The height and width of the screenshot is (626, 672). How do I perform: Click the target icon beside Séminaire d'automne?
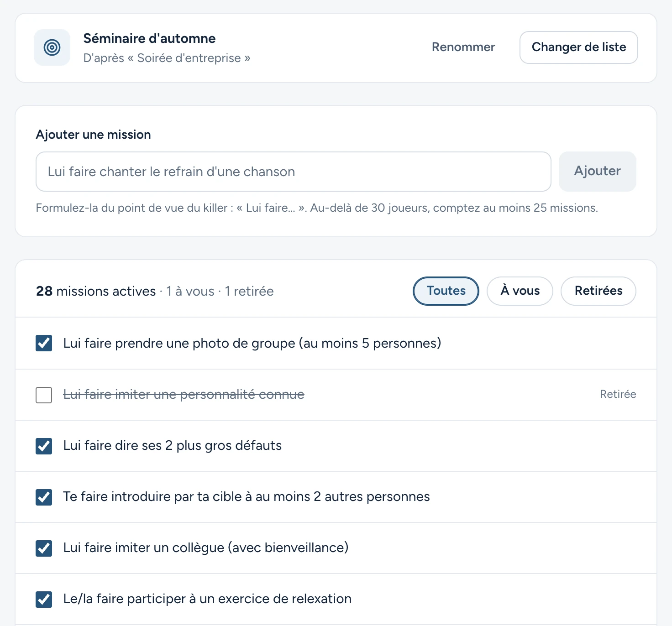52,47
